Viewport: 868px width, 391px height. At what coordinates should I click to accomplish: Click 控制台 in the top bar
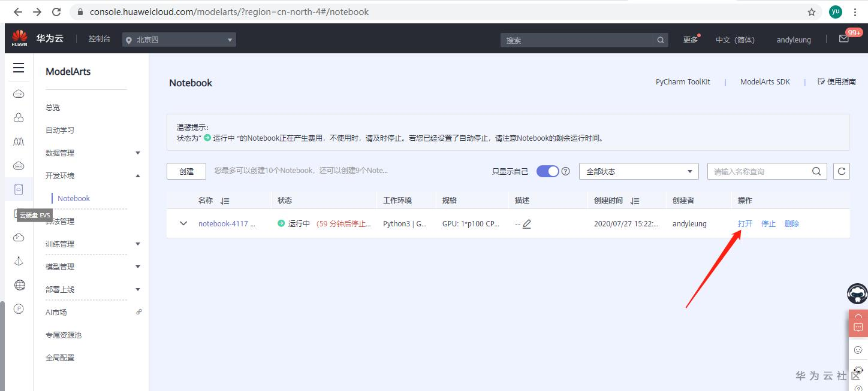(100, 39)
